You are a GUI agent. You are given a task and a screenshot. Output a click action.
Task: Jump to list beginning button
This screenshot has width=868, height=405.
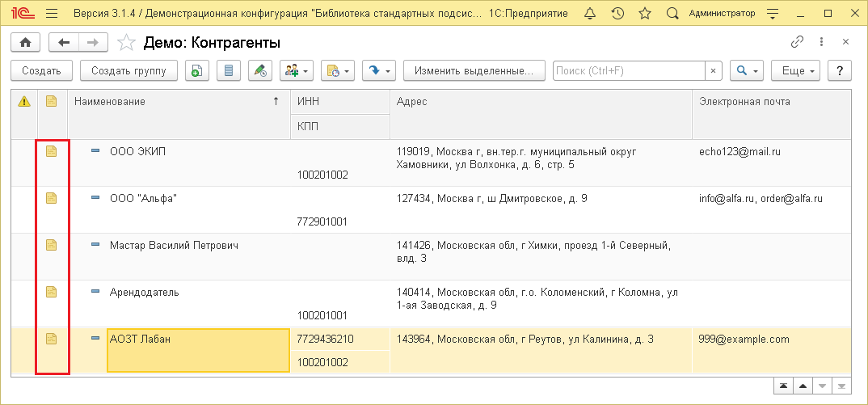click(x=783, y=386)
